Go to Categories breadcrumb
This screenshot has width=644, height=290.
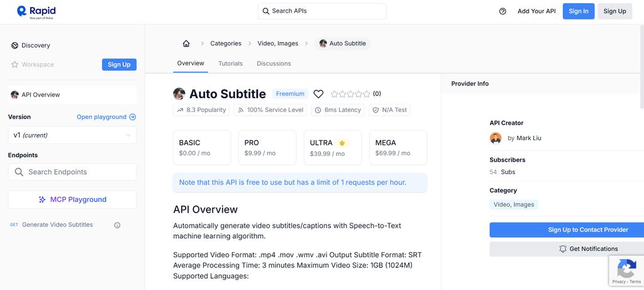coord(226,43)
